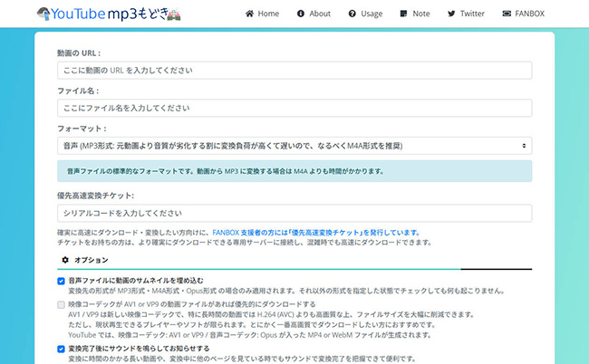Click the Twitter bird icon
Viewport: 589px width, 364px height.
[451, 14]
